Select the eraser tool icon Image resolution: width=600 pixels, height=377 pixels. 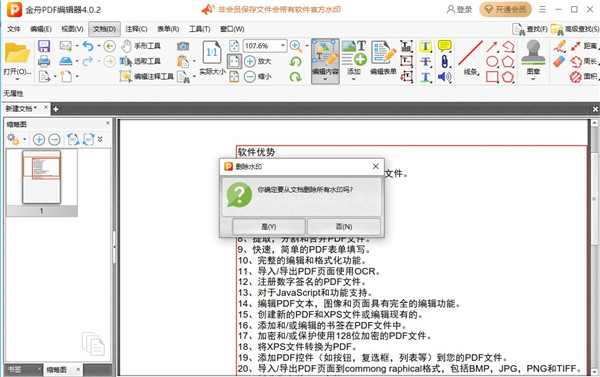click(x=559, y=61)
